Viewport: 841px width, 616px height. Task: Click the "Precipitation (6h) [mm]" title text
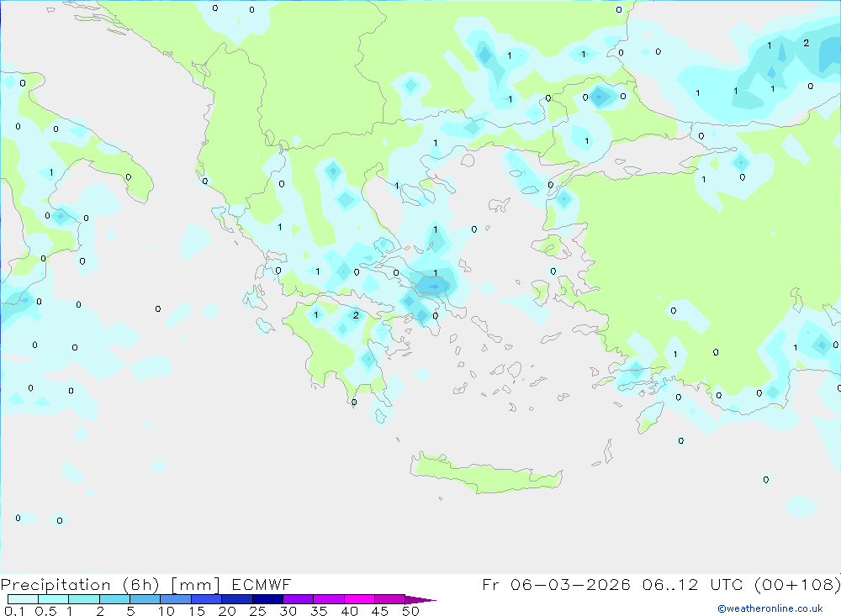[x=110, y=585]
